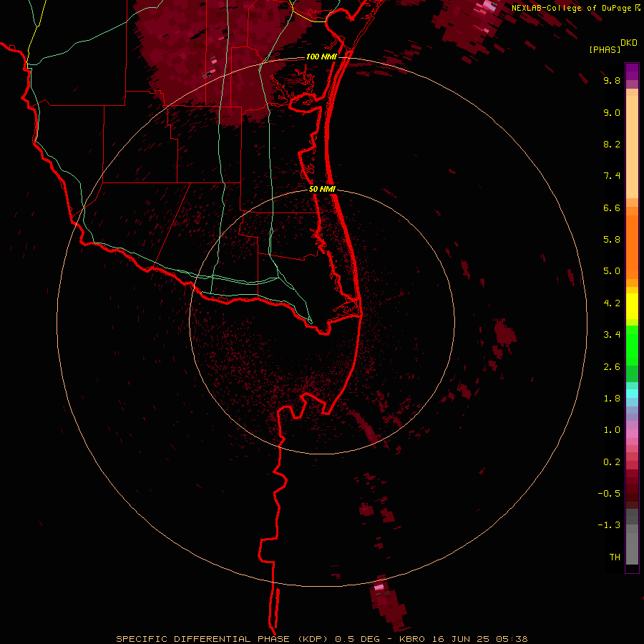Click the 3.4 legend value
644x644 pixels.
(x=612, y=335)
